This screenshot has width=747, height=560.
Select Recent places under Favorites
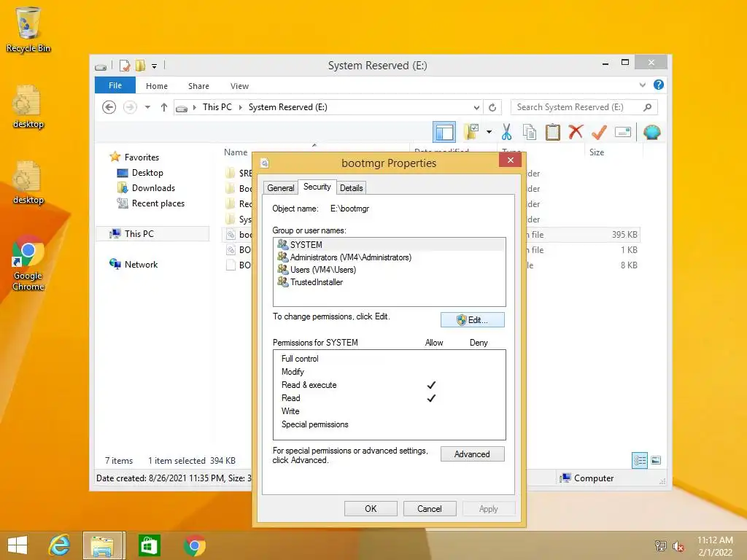click(158, 203)
